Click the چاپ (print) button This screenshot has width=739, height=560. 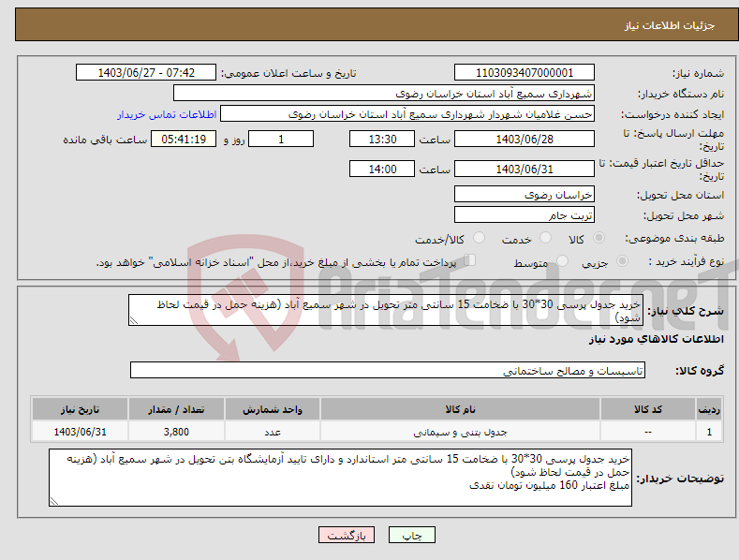click(x=411, y=535)
